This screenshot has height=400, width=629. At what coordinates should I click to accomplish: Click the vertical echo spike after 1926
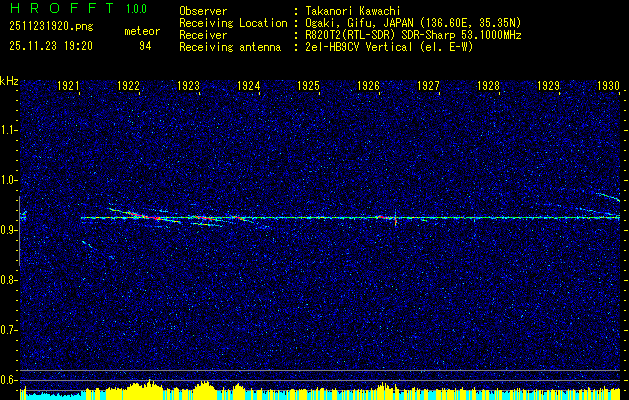point(396,218)
